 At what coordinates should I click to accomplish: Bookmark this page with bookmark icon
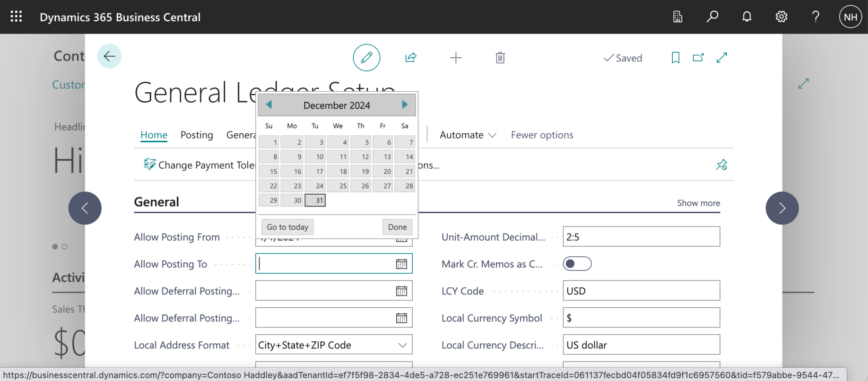coord(675,58)
